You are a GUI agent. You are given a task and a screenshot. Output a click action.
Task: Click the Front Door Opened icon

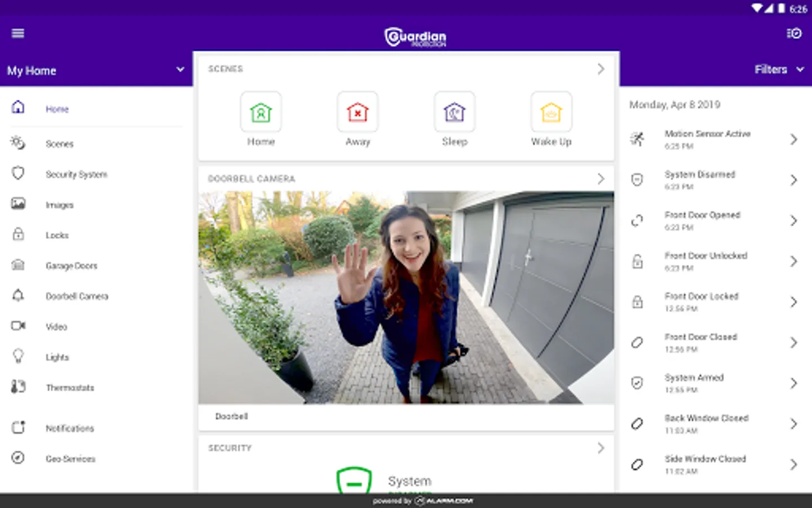(637, 221)
